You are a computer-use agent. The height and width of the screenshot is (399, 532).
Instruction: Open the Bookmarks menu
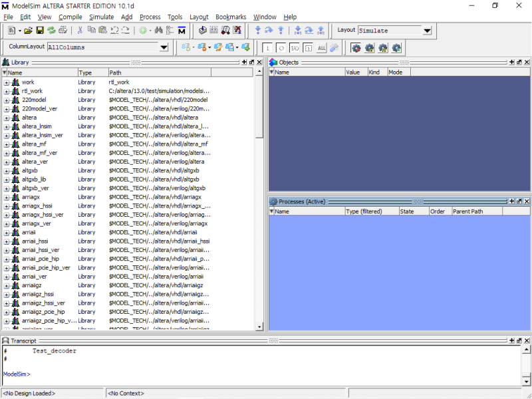coord(230,17)
